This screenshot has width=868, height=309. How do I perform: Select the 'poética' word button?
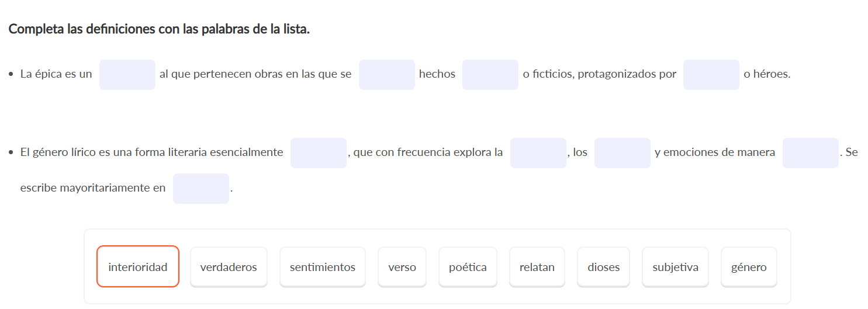coord(468,267)
